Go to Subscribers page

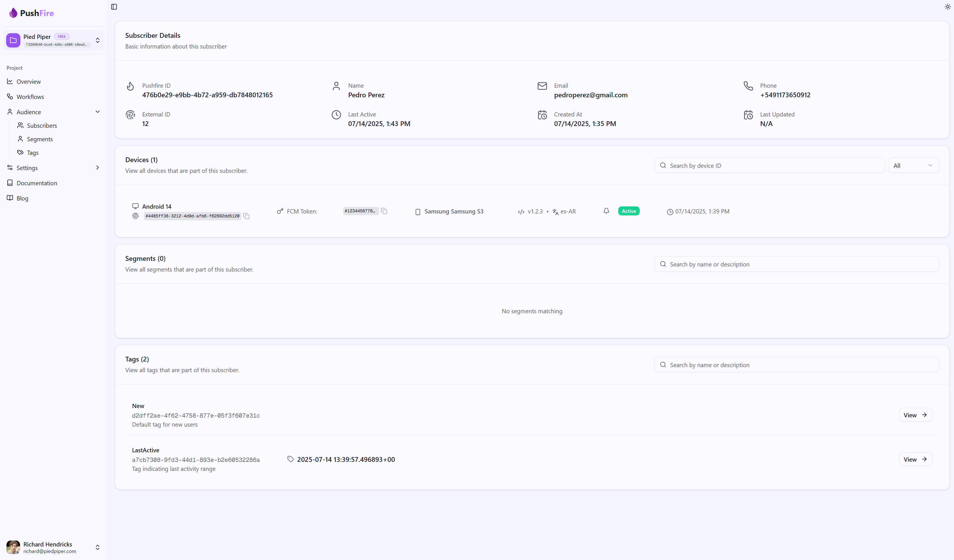tap(42, 126)
